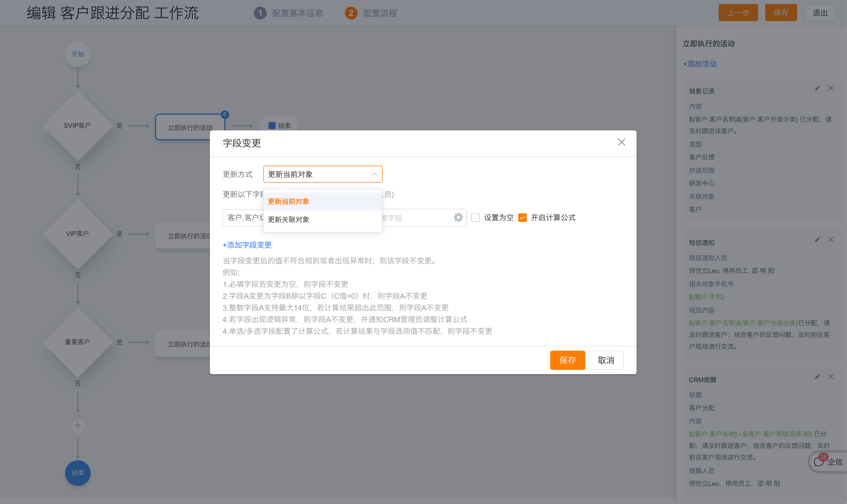Screen dimensions: 847x504
Task: Click 取消 button to discard changes
Action: click(606, 360)
